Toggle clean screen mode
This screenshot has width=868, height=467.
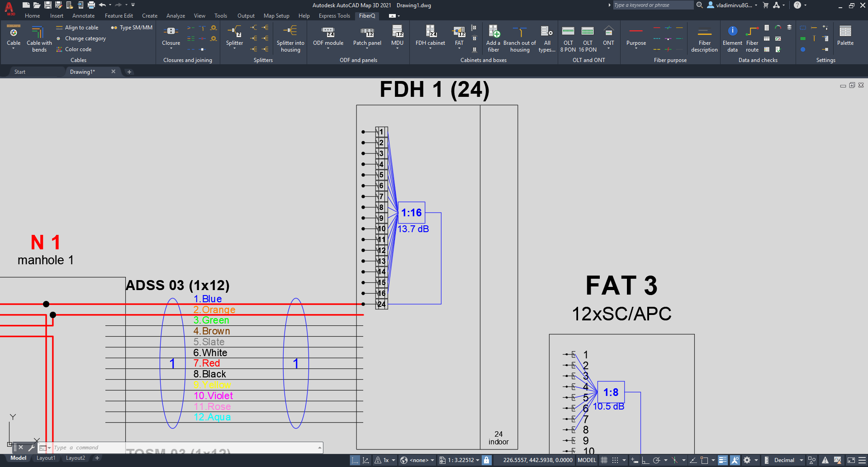coord(851,460)
